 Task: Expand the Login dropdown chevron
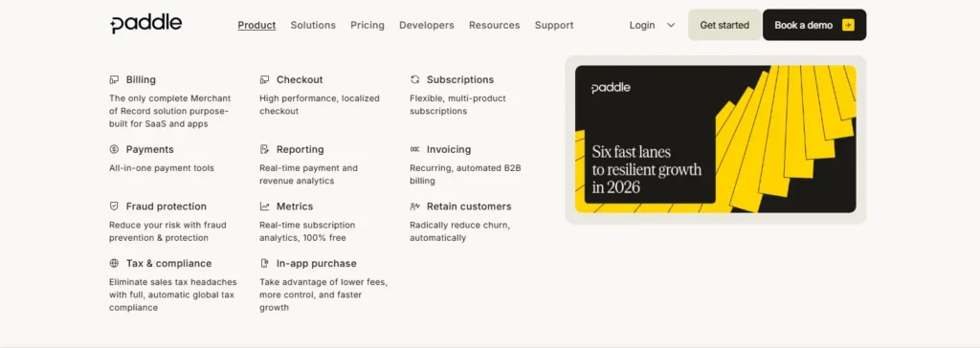[x=671, y=25]
